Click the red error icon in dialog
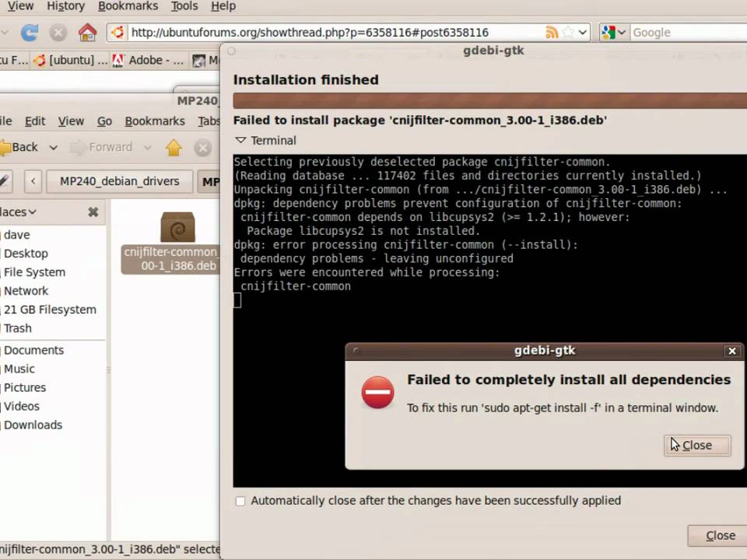The image size is (747, 560). (x=378, y=392)
